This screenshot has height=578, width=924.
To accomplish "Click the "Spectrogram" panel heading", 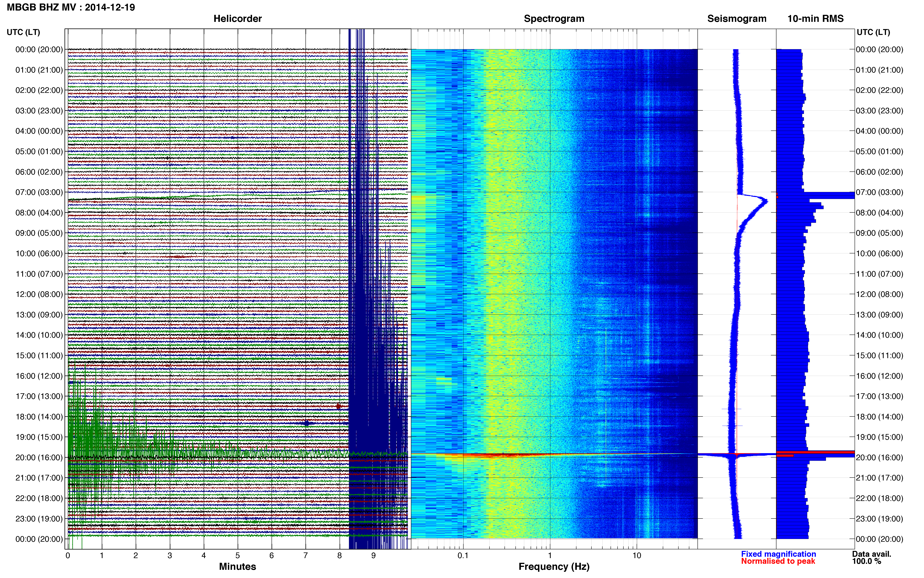I will tap(554, 19).
